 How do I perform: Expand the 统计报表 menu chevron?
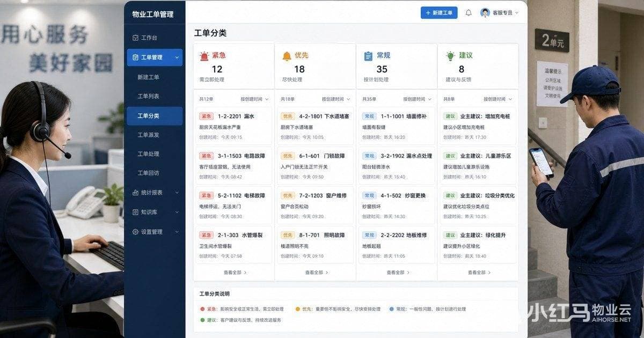click(x=177, y=193)
